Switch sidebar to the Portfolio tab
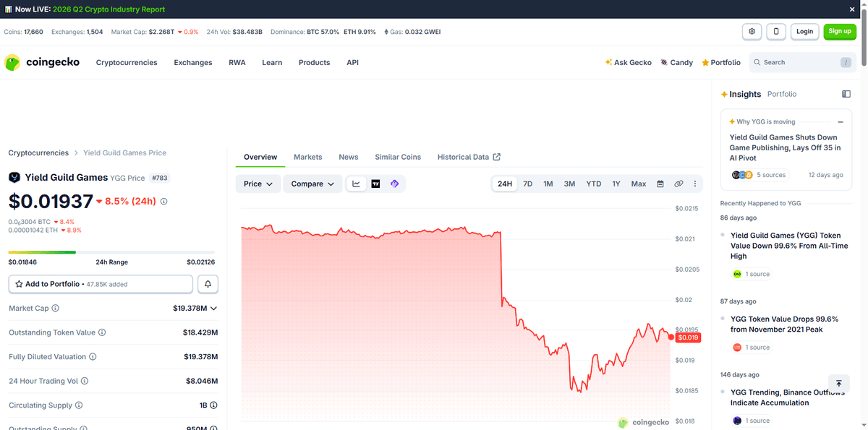 (782, 94)
